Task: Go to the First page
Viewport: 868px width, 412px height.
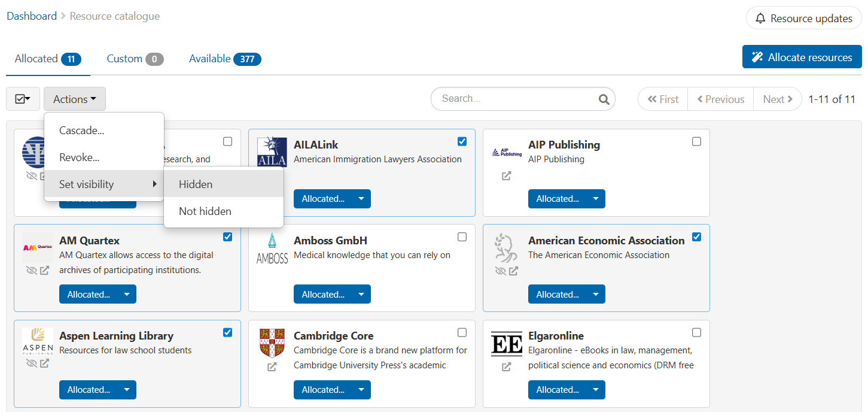Action: pos(663,99)
